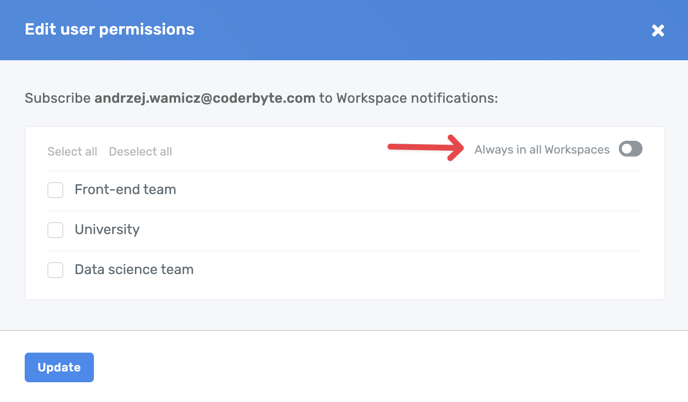The image size is (688, 402).
Task: Click the Data science team label
Action: pyautogui.click(x=134, y=269)
